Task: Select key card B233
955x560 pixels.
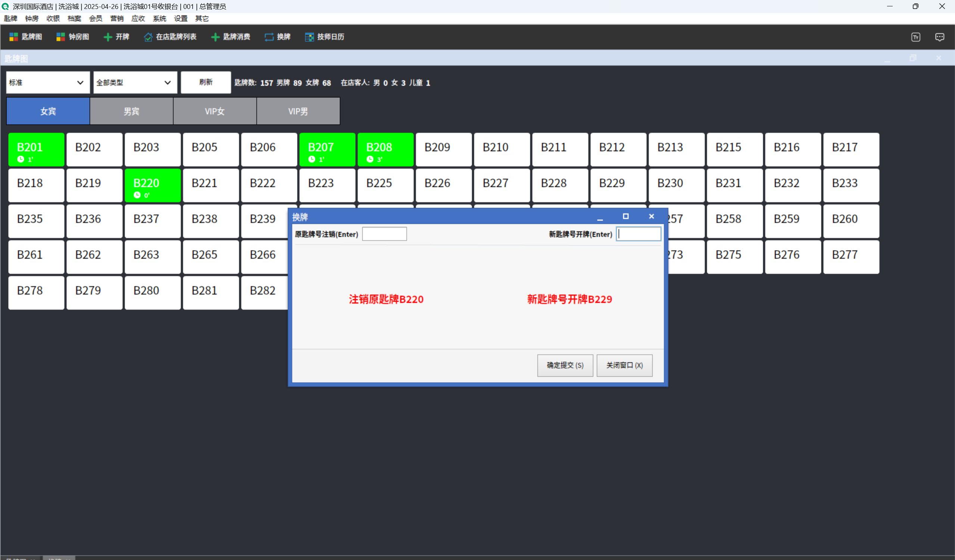Action: tap(852, 185)
